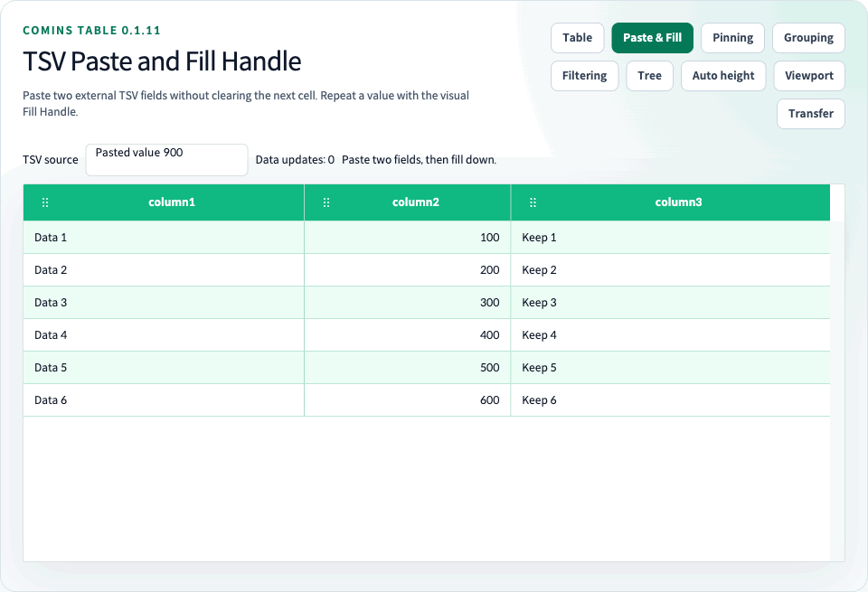Click the Data 5 cell
This screenshot has width=868, height=592.
pyautogui.click(x=164, y=368)
